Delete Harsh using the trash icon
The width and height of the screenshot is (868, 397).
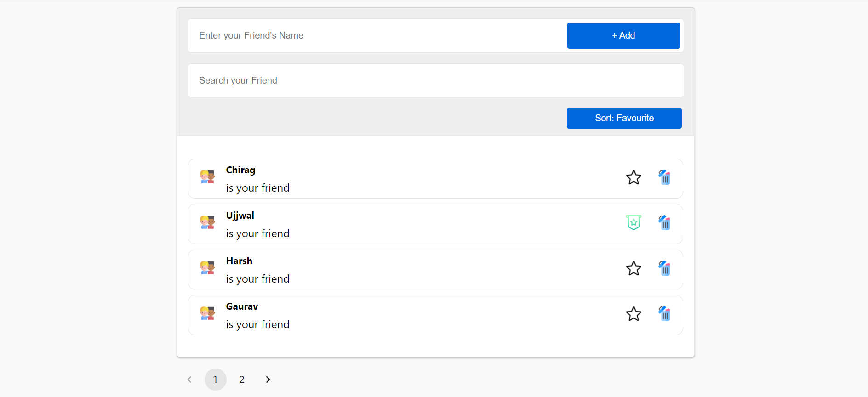click(x=664, y=268)
